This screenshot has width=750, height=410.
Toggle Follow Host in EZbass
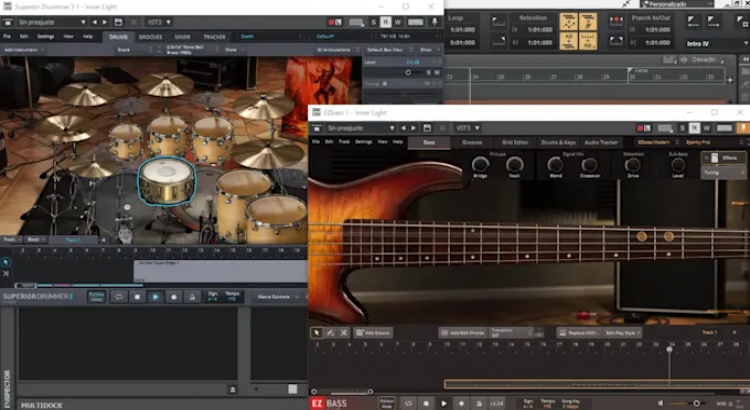point(386,403)
